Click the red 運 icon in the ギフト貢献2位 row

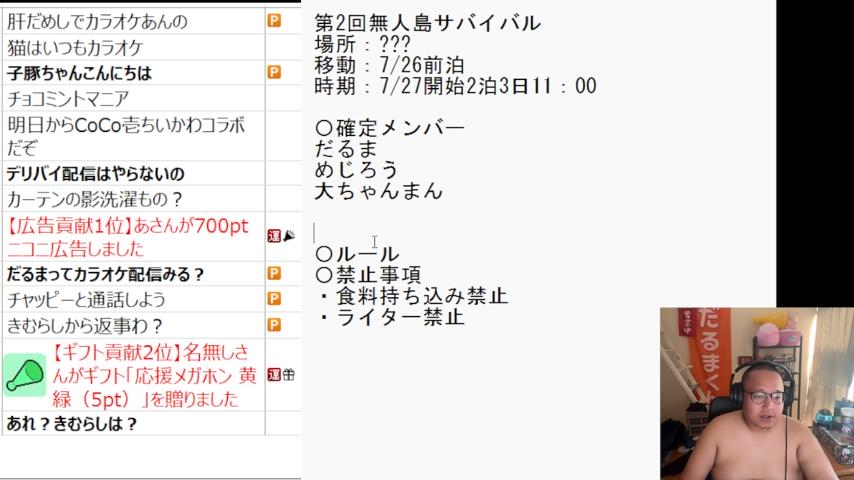coord(274,374)
